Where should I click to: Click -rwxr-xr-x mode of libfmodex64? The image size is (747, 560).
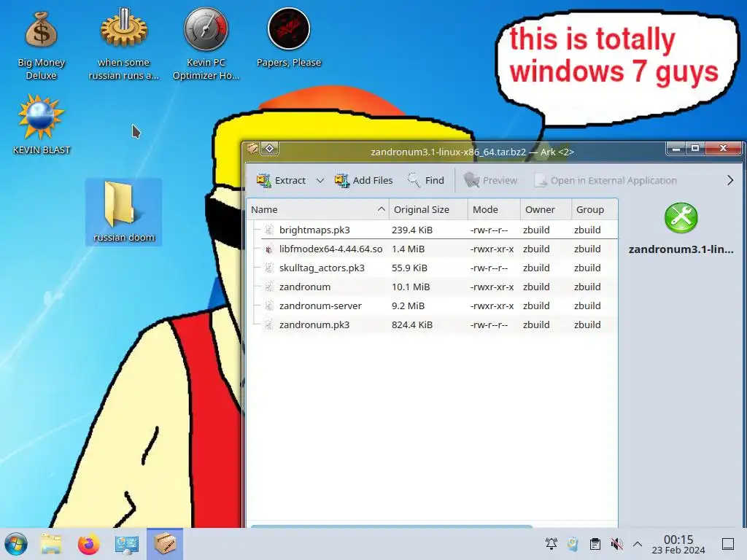492,249
